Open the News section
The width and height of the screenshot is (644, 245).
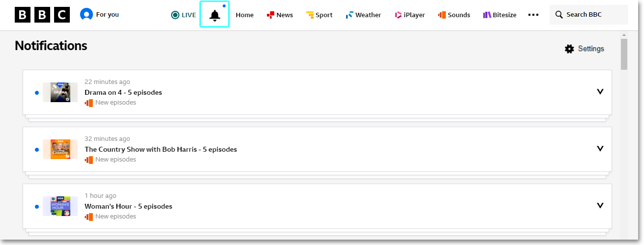pyautogui.click(x=280, y=15)
